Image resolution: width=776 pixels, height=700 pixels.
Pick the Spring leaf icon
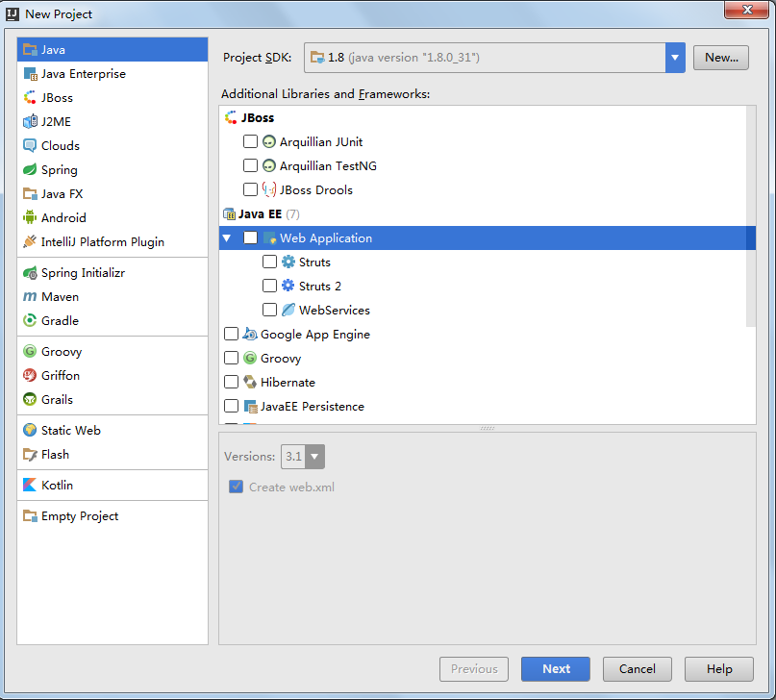click(30, 169)
